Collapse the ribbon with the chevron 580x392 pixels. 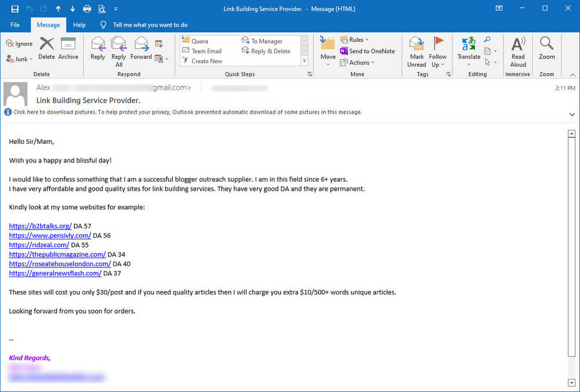572,74
